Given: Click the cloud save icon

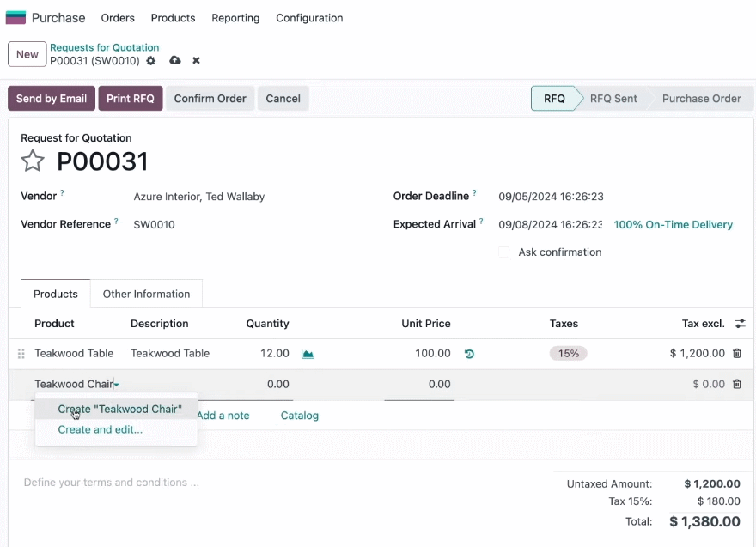Looking at the screenshot, I should pyautogui.click(x=175, y=60).
